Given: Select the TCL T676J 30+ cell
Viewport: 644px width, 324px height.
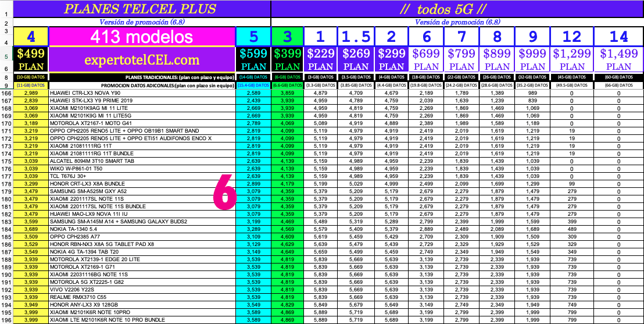Looking at the screenshot, I should tap(142, 176).
